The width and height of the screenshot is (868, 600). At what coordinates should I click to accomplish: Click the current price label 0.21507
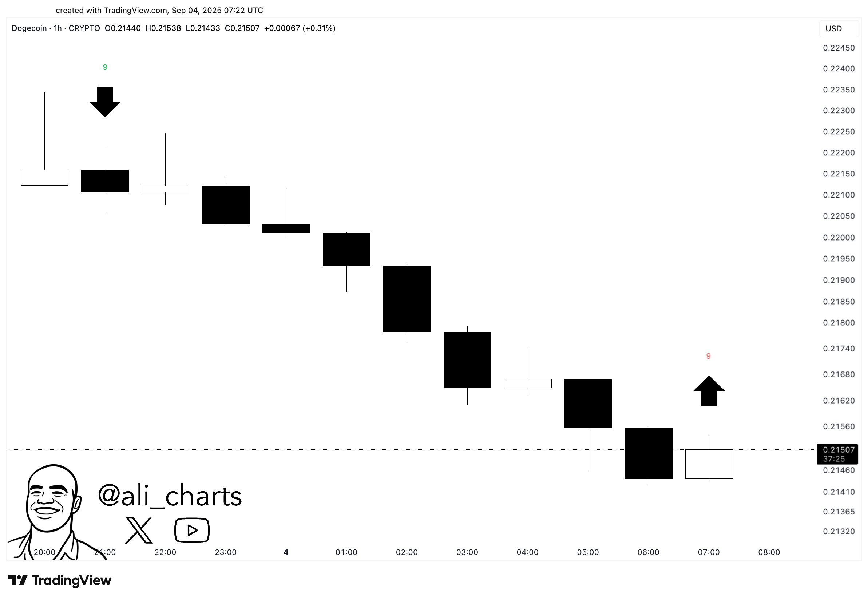click(838, 450)
